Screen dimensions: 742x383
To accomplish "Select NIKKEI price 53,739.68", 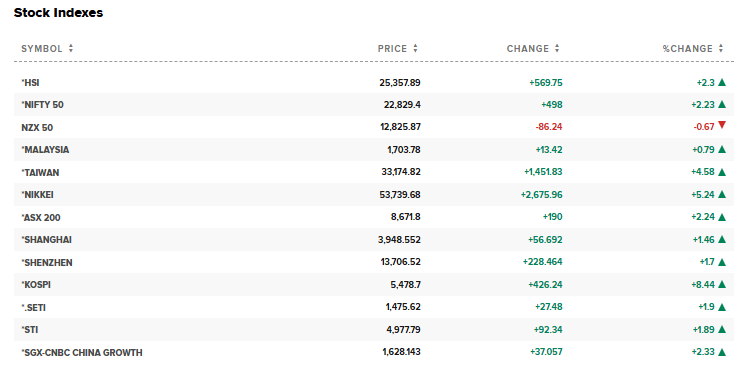I will [x=400, y=195].
